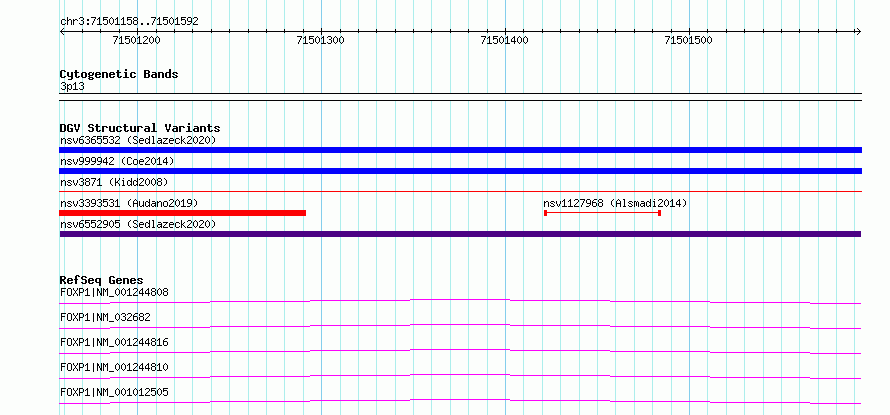Click the magenta line of FOXP1|NM_001244810
This screenshot has width=890, height=415.
pos(460,376)
